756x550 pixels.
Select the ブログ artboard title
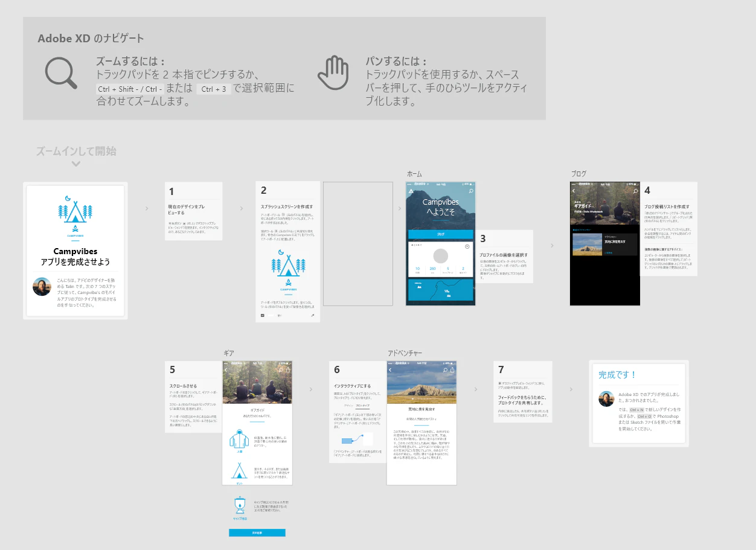coord(578,174)
